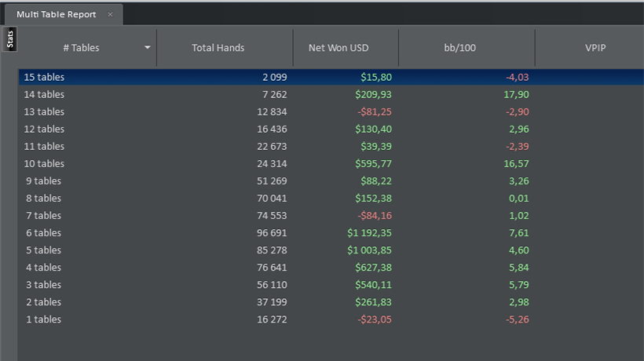Sort by bb/100 column header
Image resolution: width=644 pixels, height=361 pixels.
coord(459,48)
